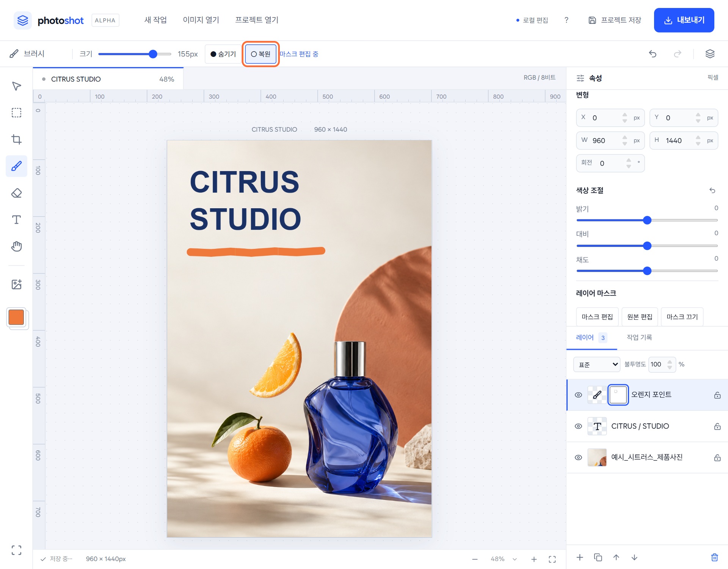Select the 복원 brush mode
Viewport: 728px width, 569px height.
click(261, 54)
